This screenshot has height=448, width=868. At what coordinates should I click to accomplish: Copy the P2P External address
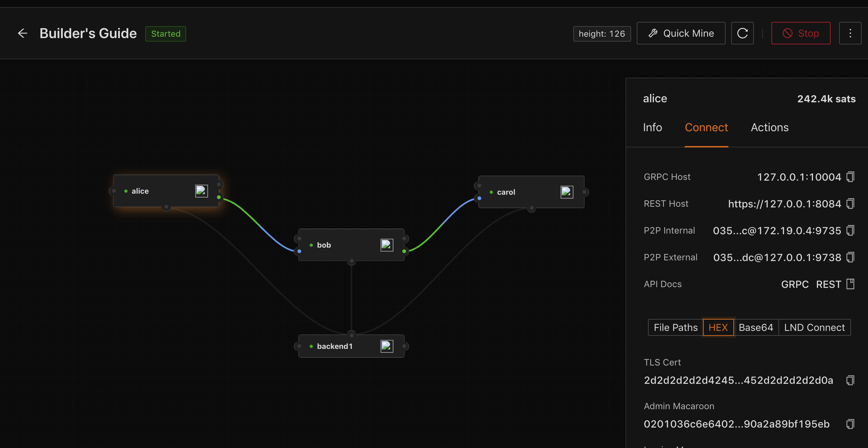850,257
